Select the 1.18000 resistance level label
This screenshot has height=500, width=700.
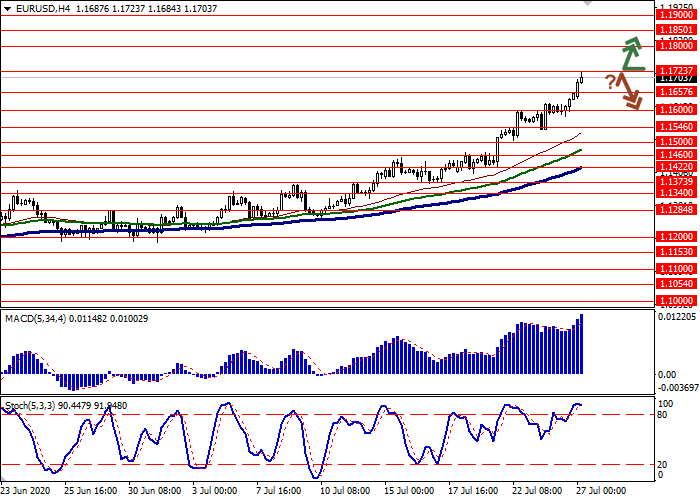click(675, 46)
